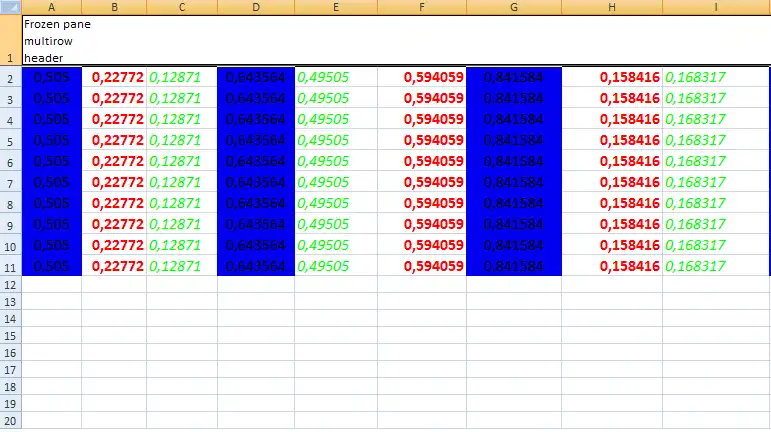Screen dimensions: 771x432
Task: Click cell I2 with value 0,168317
Action: (x=716, y=77)
